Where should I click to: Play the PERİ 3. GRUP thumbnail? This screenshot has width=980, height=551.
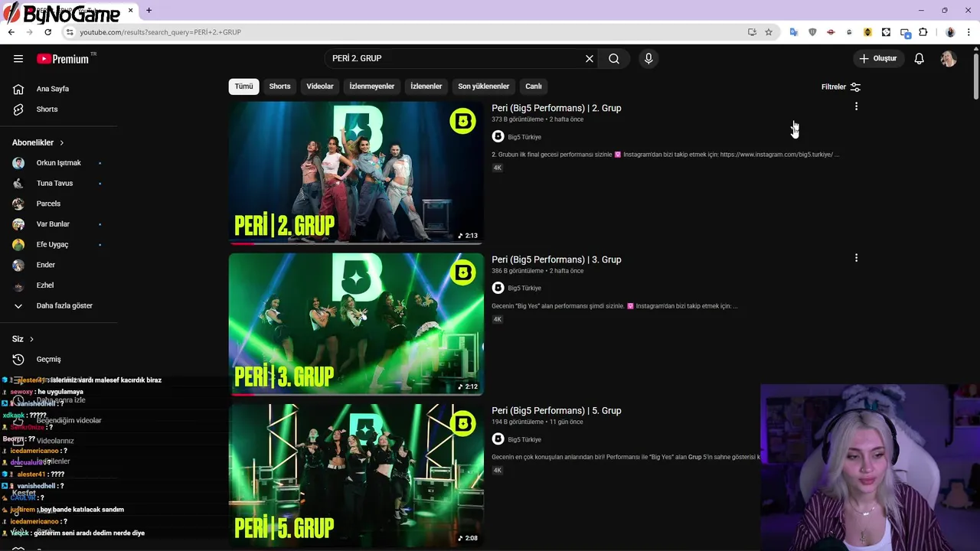coord(356,324)
